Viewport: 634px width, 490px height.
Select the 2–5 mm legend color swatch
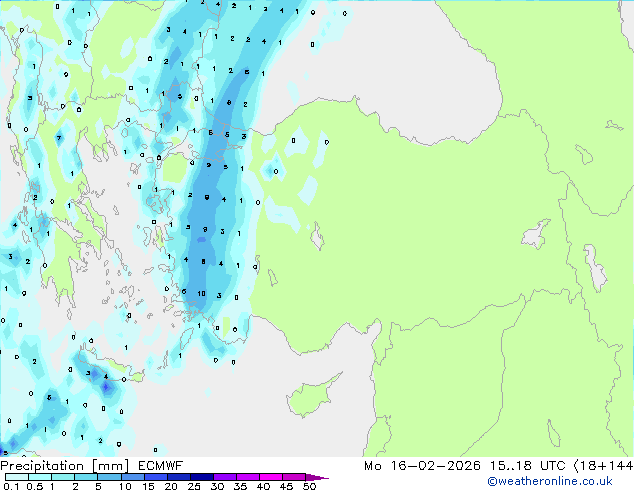[86, 477]
